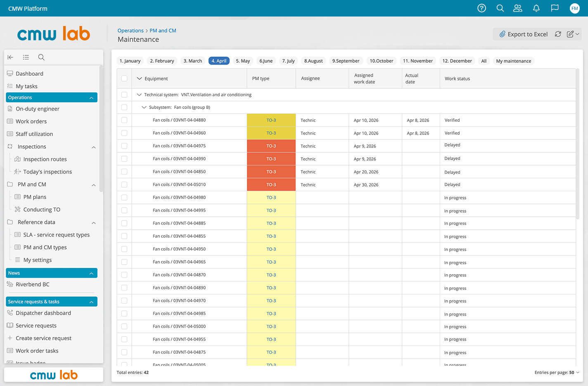Collapse the Technical system VNT group
Viewport: 588px width, 386px height.
click(x=139, y=95)
